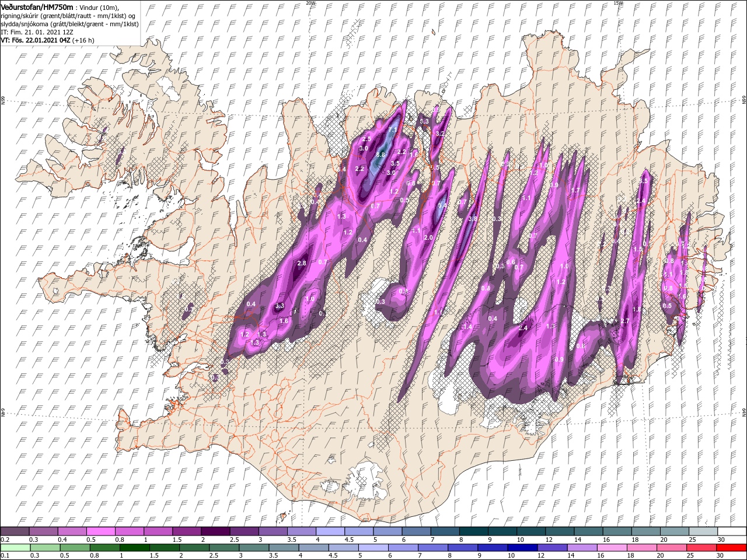Viewport: 747px width, 560px height.
Task: Click the 2.0 snowfall value on the map
Action: point(428,238)
